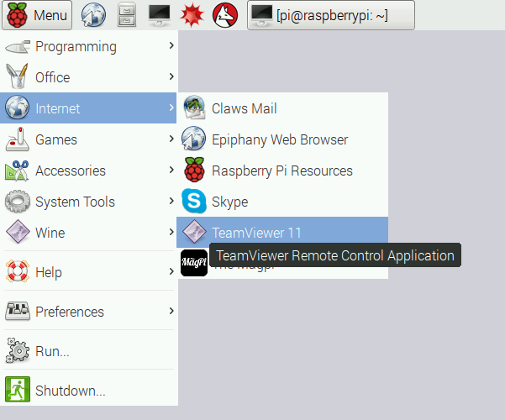Click the Epiphany Web Browser icon
The height and width of the screenshot is (420, 505).
coord(193,139)
